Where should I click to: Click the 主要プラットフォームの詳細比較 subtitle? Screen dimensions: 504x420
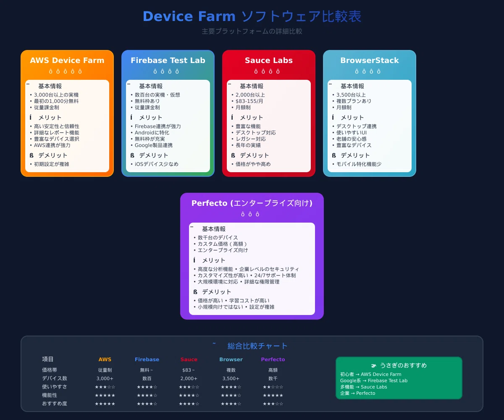click(252, 31)
